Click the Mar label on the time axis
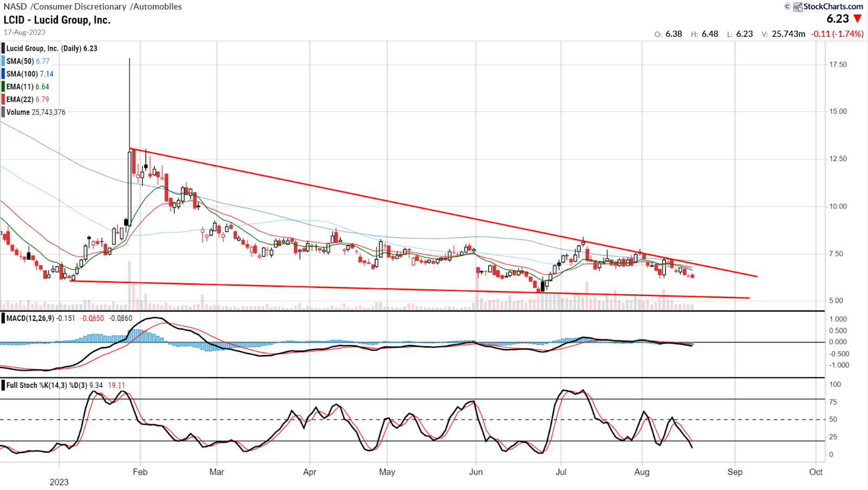Image resolution: width=868 pixels, height=490 pixels. tap(216, 472)
